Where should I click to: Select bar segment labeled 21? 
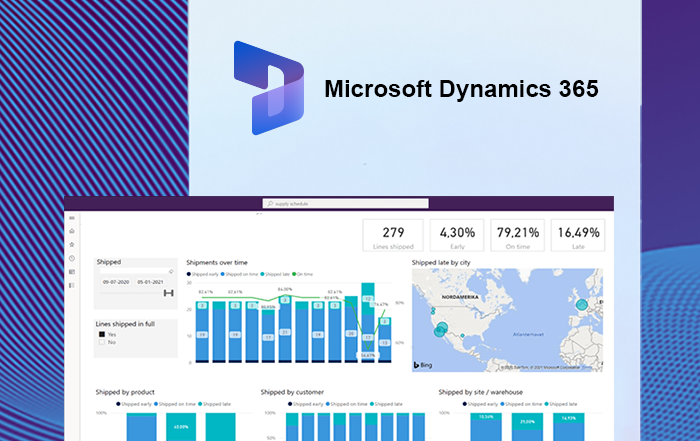(x=285, y=332)
